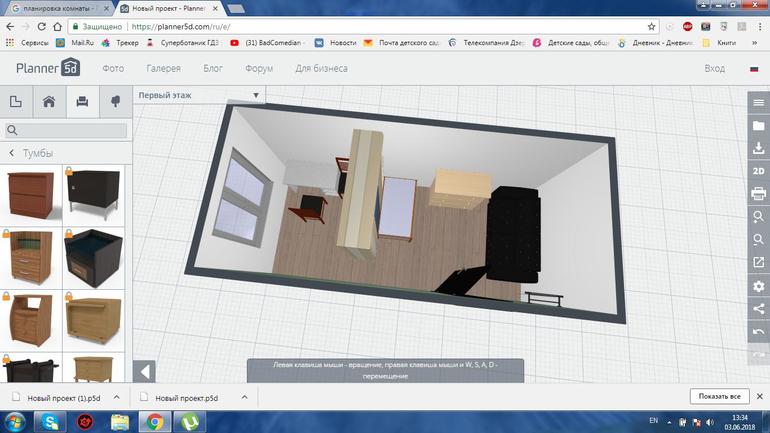Open the Для бизнеса link
This screenshot has height=433, width=770.
321,69
